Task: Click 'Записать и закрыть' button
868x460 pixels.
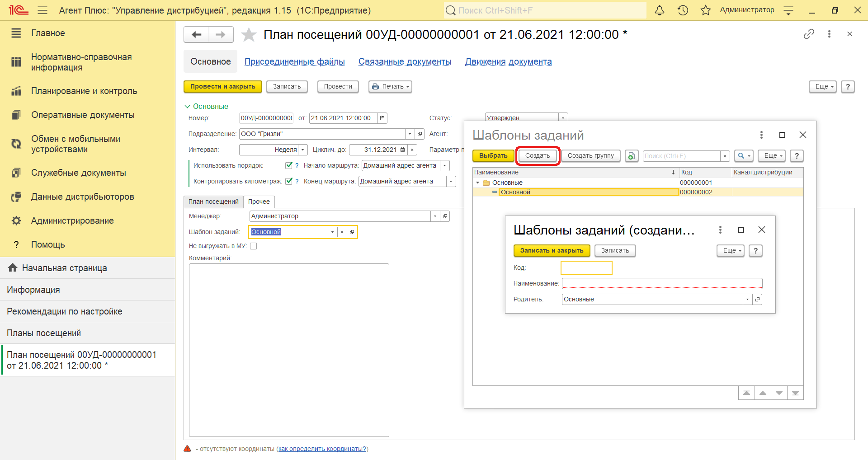Action: pos(552,250)
